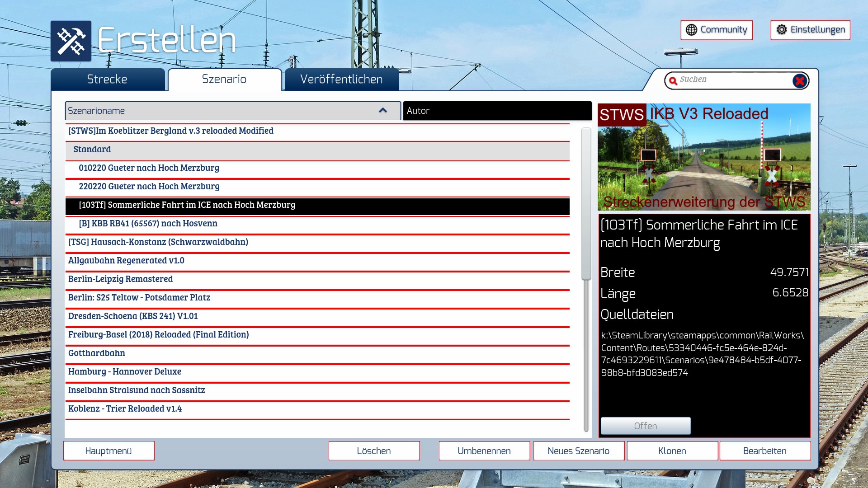Toggle Szenarioname sort order chevron
This screenshot has width=868, height=488.
[383, 111]
